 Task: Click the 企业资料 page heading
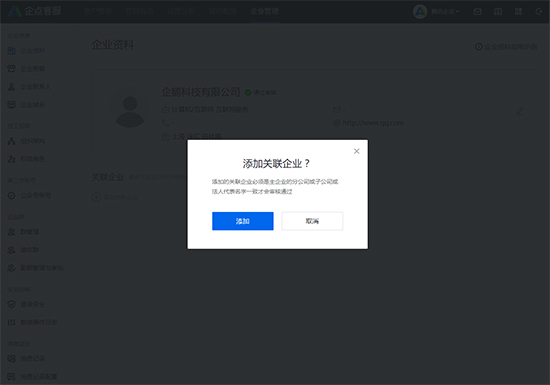tap(113, 45)
